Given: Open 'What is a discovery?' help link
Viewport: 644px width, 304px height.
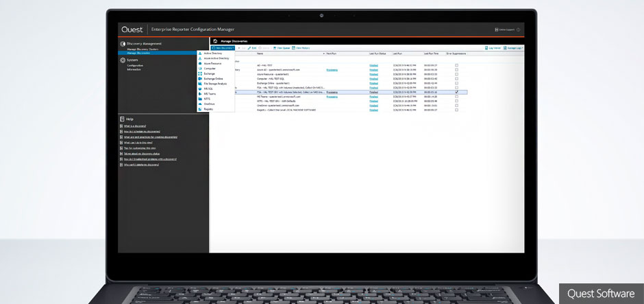Looking at the screenshot, I should [134, 126].
